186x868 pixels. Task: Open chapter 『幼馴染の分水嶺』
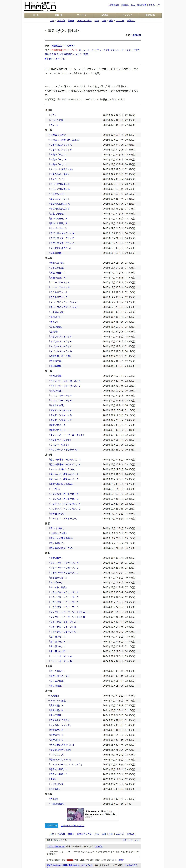[58, 533]
